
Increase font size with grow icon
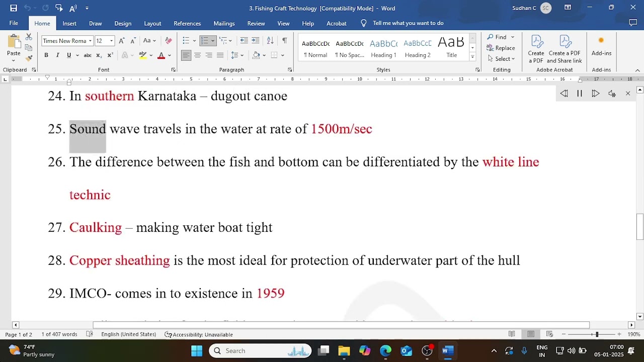pyautogui.click(x=122, y=41)
